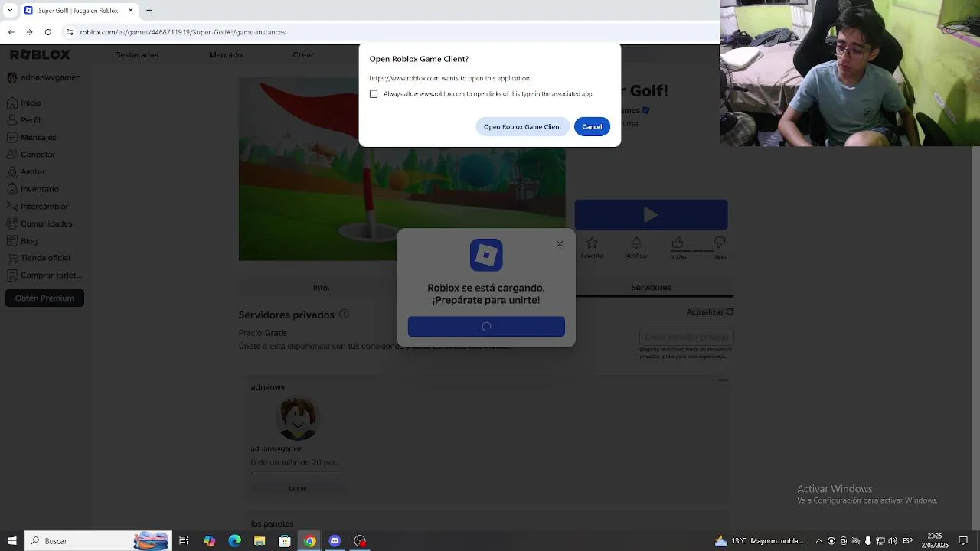Click the ESP language indicator
Viewport: 980px width, 551px height.
908,541
